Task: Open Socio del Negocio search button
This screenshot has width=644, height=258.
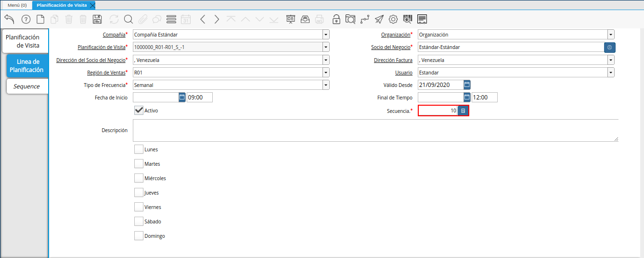Action: point(610,48)
